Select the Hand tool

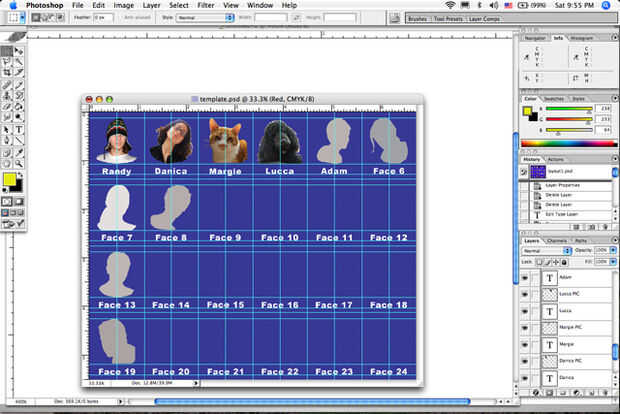[x=7, y=164]
